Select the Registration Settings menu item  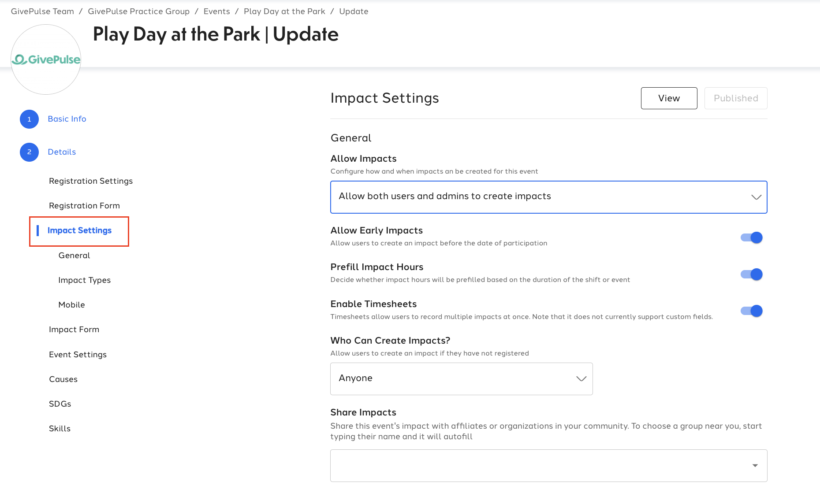(91, 181)
